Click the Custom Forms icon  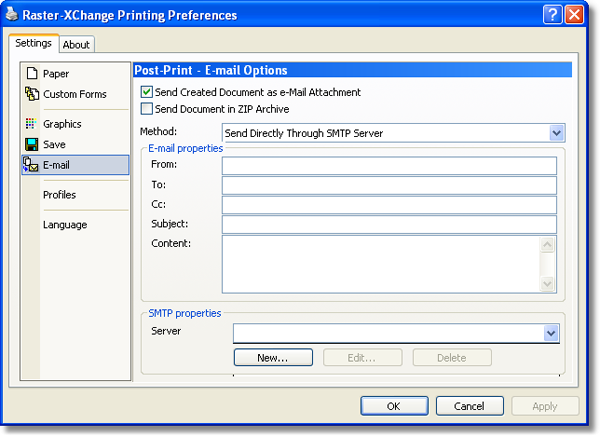tap(32, 94)
